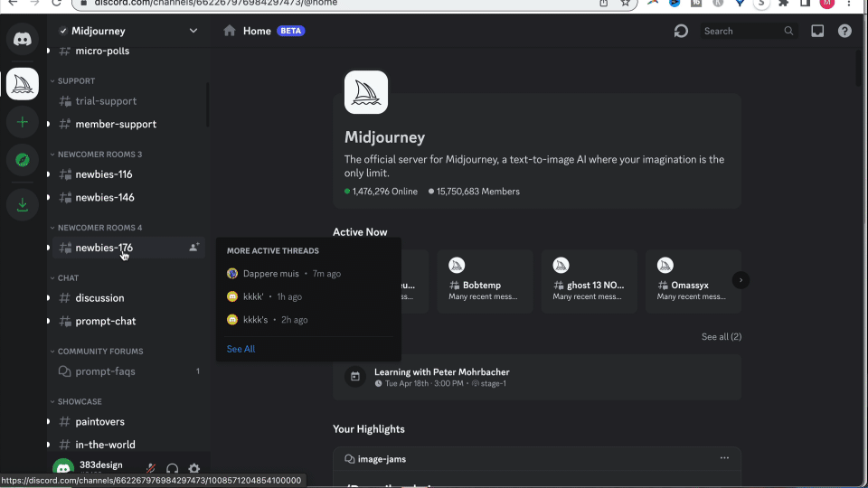Click the Download Apps arrow icon
868x488 pixels.
pyautogui.click(x=22, y=205)
